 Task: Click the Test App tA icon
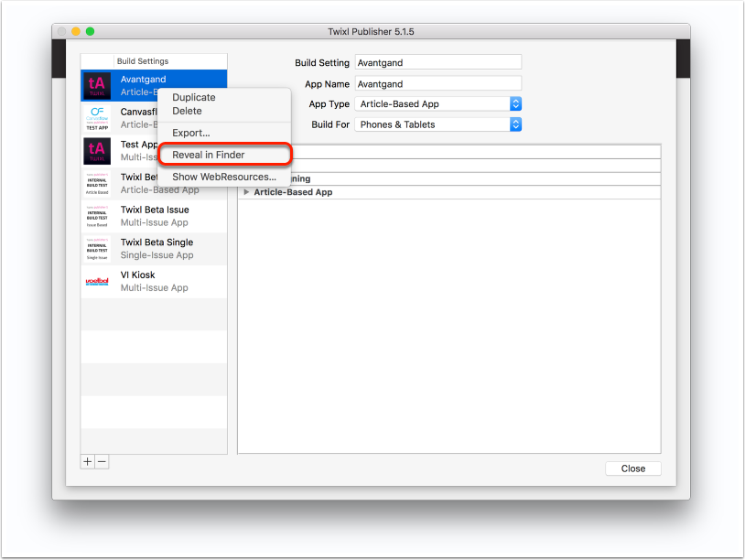point(97,151)
